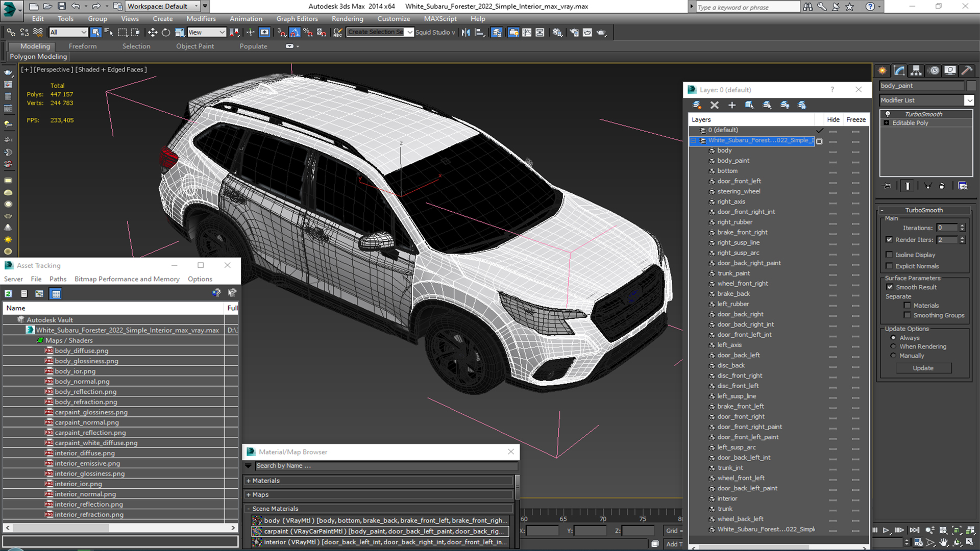The width and height of the screenshot is (980, 551).
Task: Increase TurboSmooth Iterations spinner up arrow
Action: pos(962,226)
